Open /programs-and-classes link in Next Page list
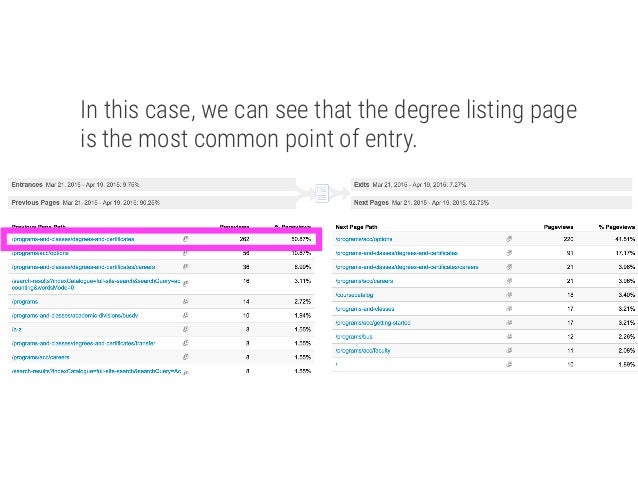 coord(365,309)
